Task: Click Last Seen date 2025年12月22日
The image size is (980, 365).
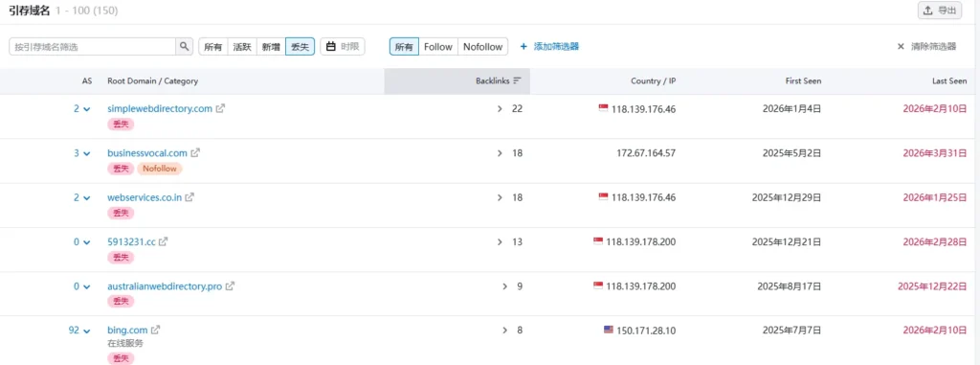Action: pos(932,286)
